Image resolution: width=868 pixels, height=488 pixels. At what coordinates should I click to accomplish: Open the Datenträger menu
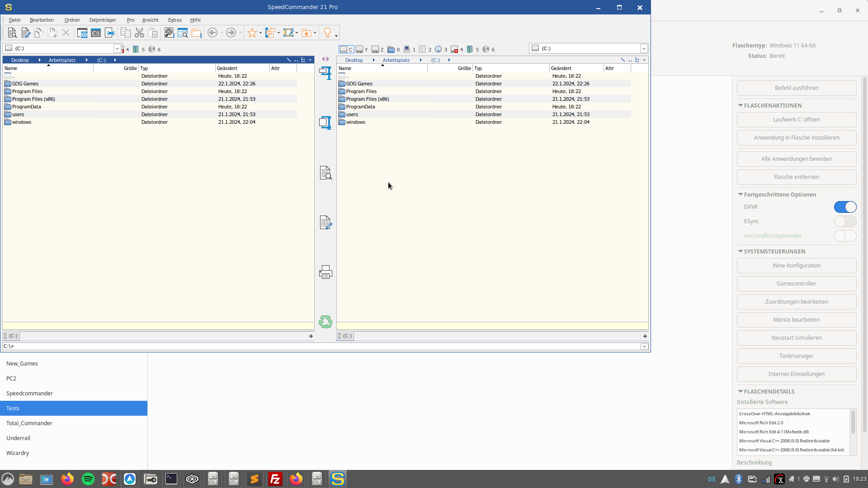(103, 20)
